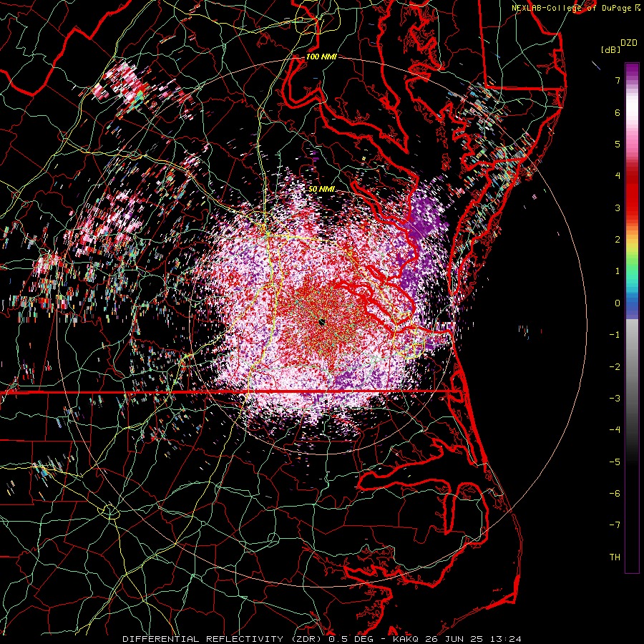
Task: Click the -1 scale value
Action: 615,335
